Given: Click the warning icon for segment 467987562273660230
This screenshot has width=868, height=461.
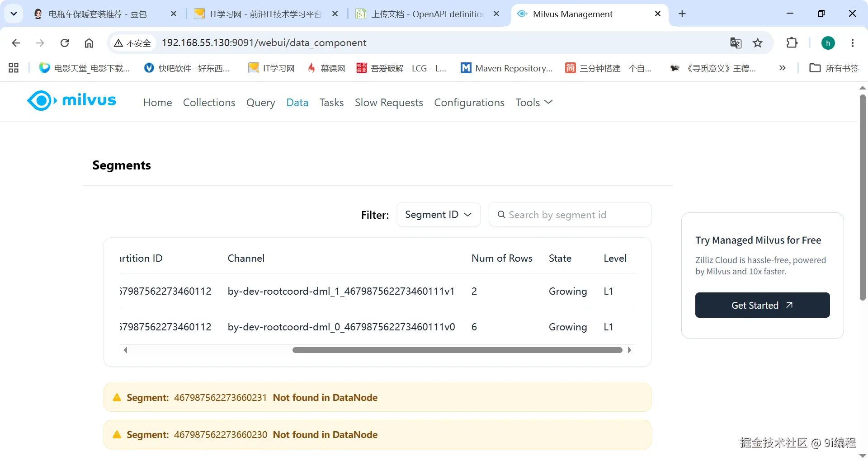Looking at the screenshot, I should pos(117,434).
